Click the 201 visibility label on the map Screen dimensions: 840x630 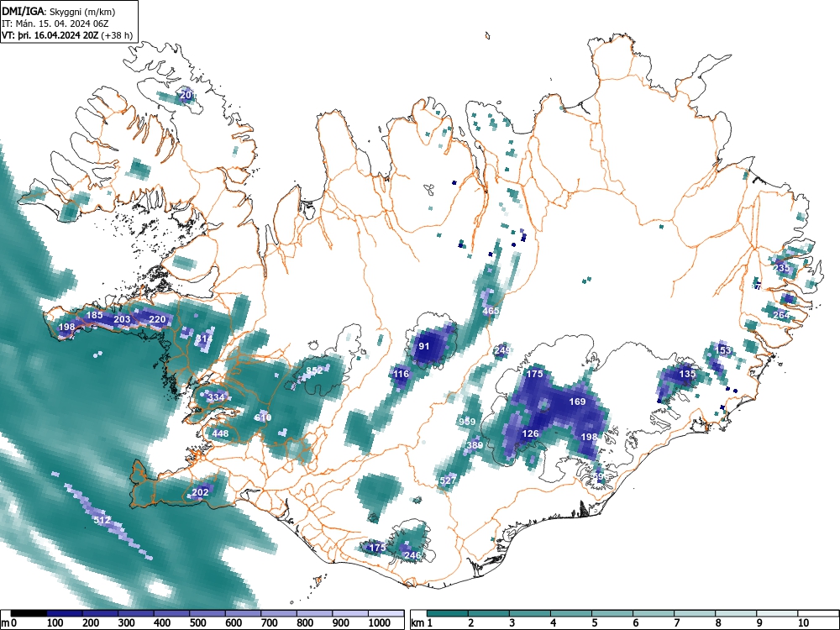tap(187, 95)
